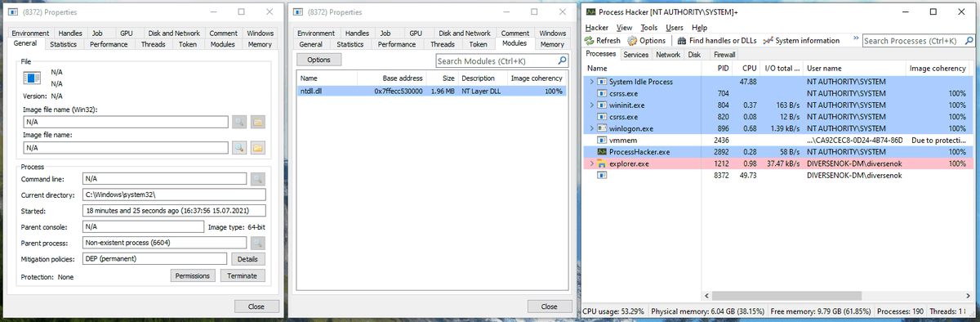980x322 pixels.
Task: Click folder icon beside the lower Image file name field
Action: point(258,148)
